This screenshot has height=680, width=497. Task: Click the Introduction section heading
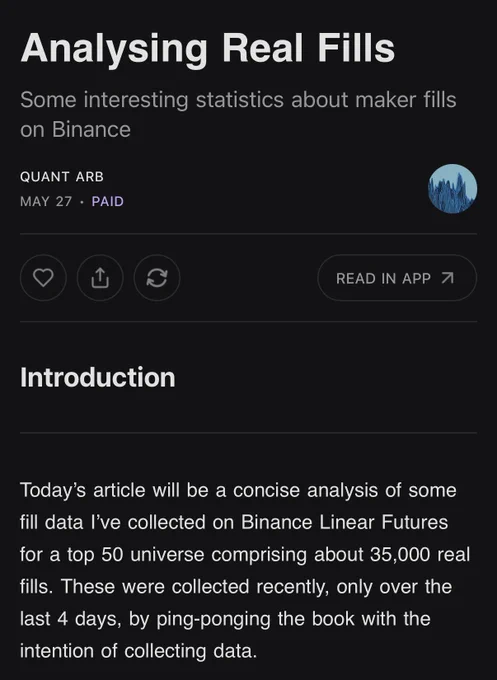pos(98,377)
